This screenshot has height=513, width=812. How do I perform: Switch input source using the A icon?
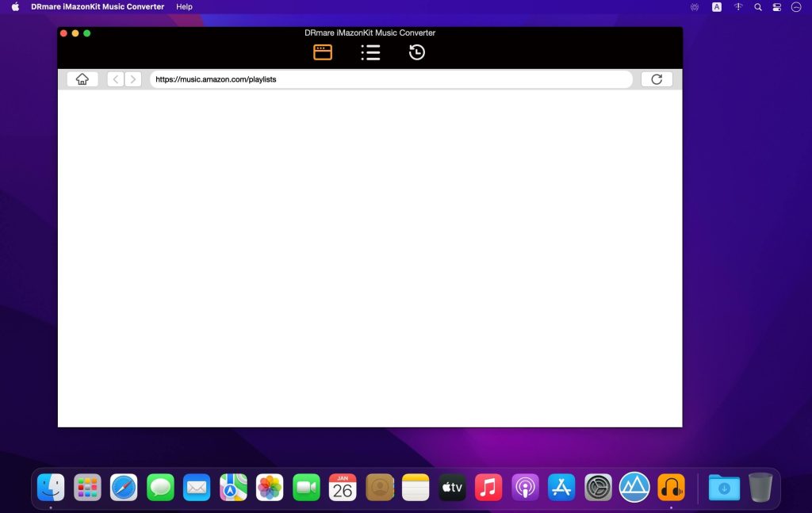tap(717, 6)
